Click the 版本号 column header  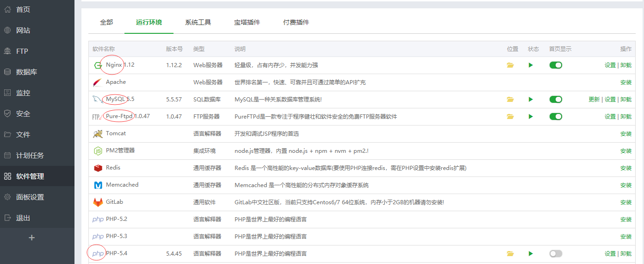[174, 49]
